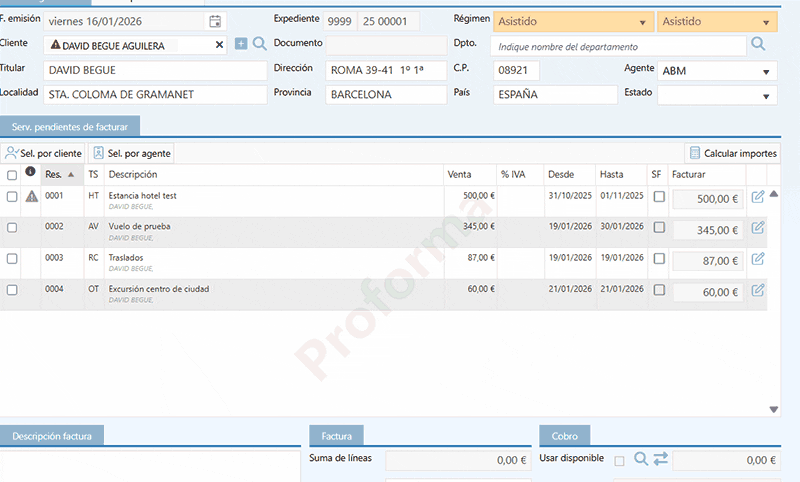Click the Suma de líneas value field

tap(458, 460)
